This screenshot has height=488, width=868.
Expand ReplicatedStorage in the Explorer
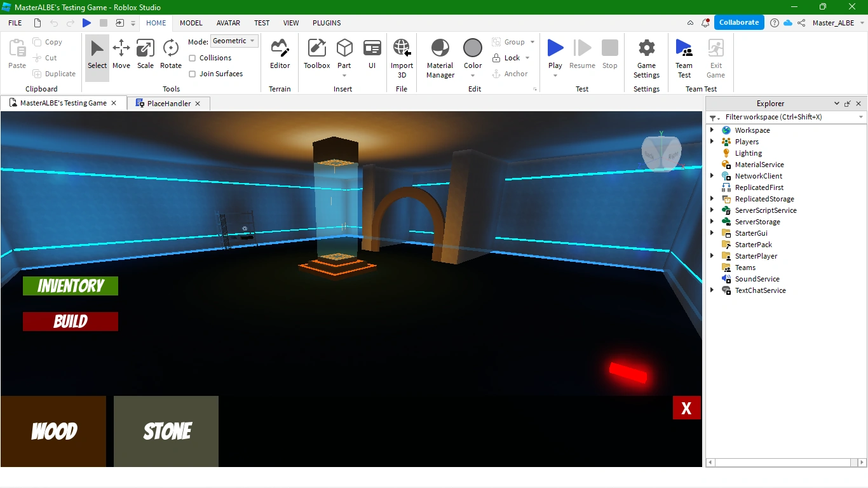pos(712,199)
